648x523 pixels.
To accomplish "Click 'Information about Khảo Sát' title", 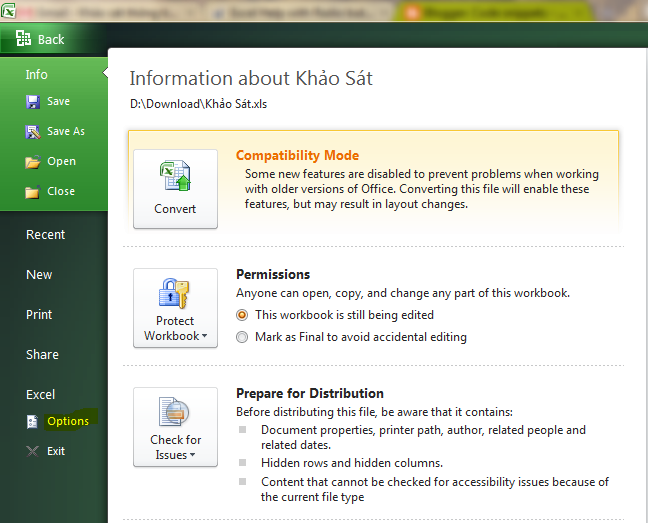I will [251, 78].
